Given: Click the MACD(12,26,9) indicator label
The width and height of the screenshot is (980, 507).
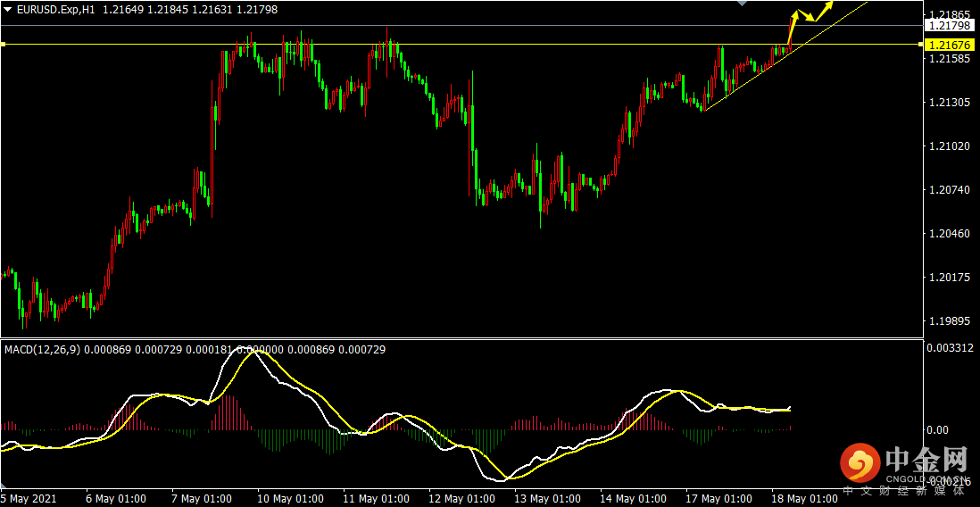Looking at the screenshot, I should [x=42, y=350].
